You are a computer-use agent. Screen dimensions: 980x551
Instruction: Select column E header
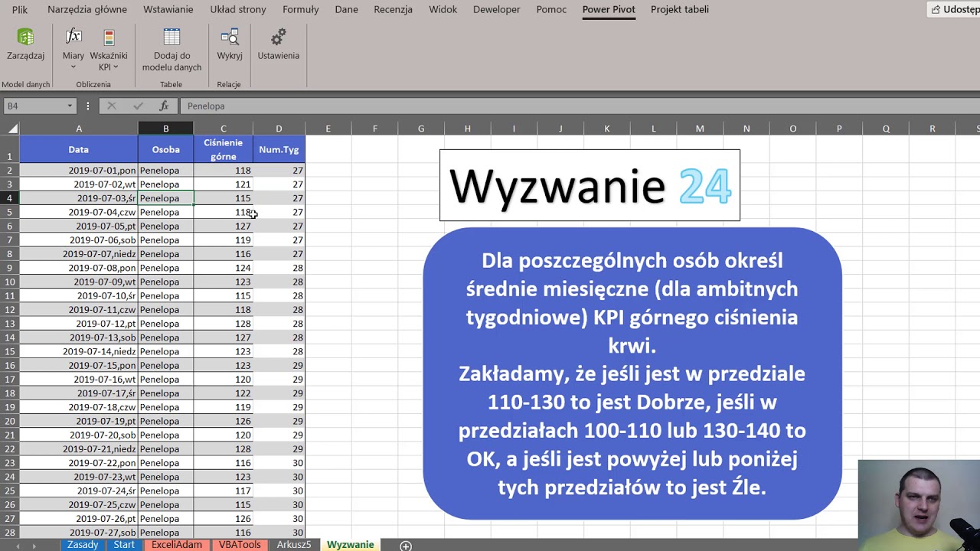coord(328,129)
